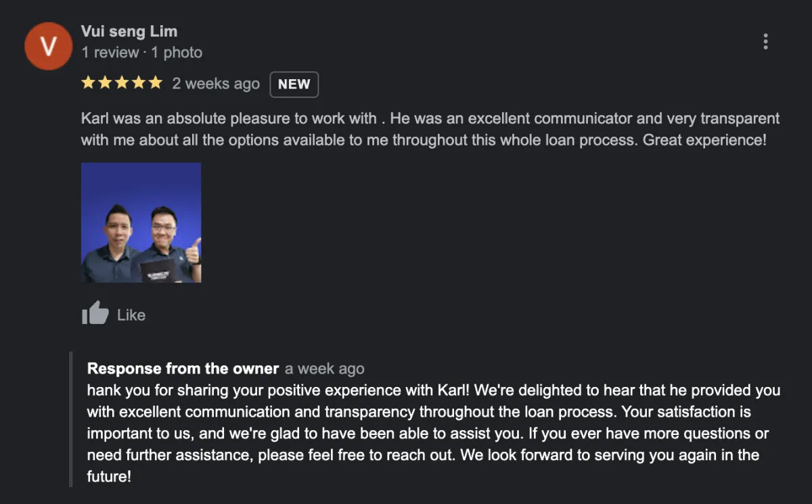Click the gray vertical bar beside owner response
Viewport: 812px width, 504px height.
[70, 419]
